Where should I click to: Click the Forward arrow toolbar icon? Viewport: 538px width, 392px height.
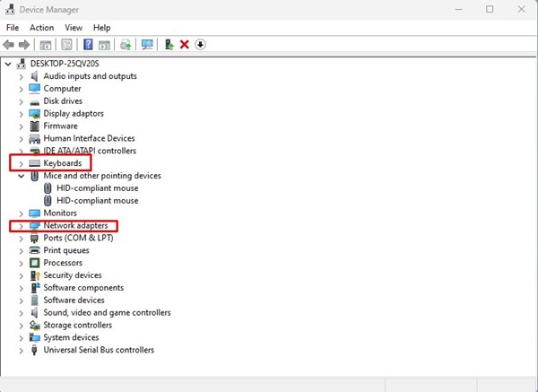point(24,45)
